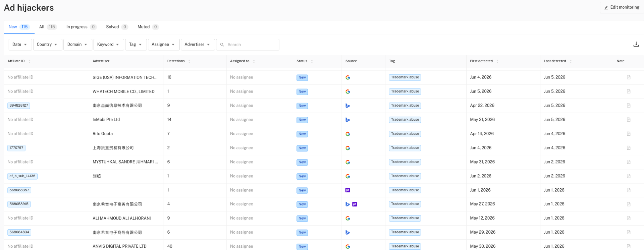This screenshot has width=644, height=250.
Task: Click the Ad hijackers page heading
Action: 29,8
